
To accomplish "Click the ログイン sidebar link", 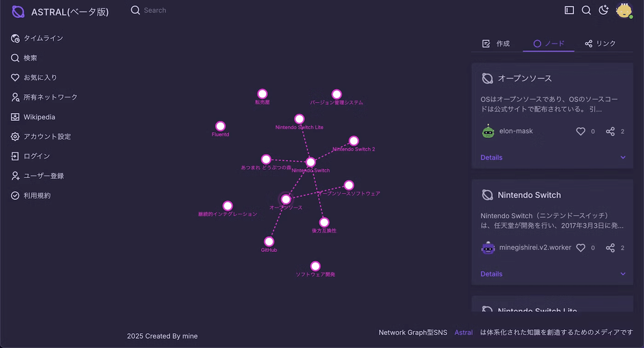I will [30, 156].
